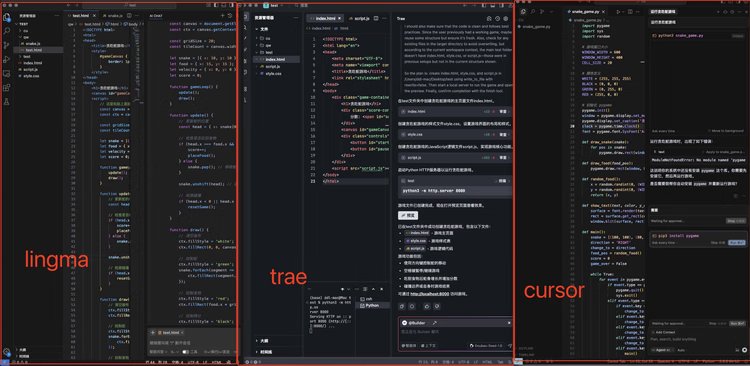Screen dimensions: 750x366
Task: Open trae chat history clock icon
Action: point(497,18)
